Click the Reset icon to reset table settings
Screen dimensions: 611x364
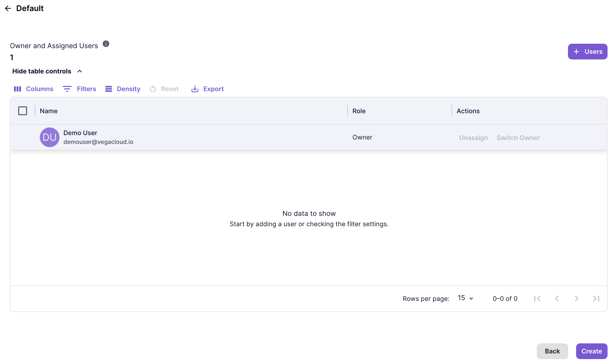[x=153, y=89]
